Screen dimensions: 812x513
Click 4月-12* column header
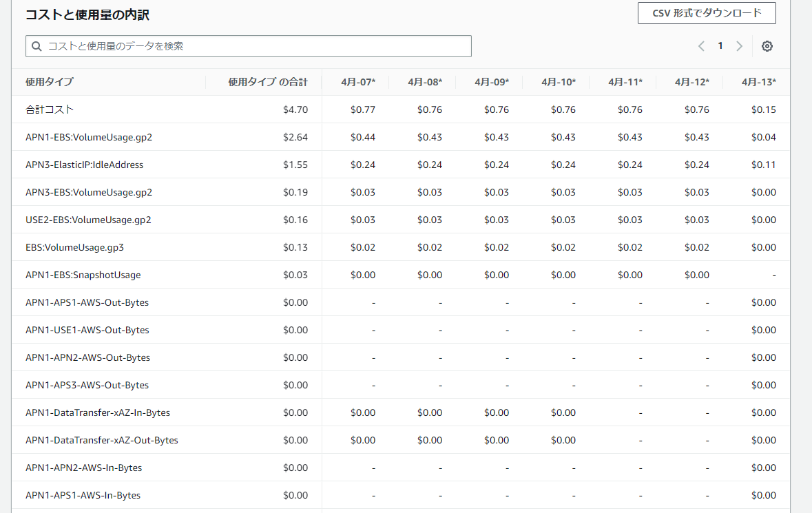tap(692, 82)
